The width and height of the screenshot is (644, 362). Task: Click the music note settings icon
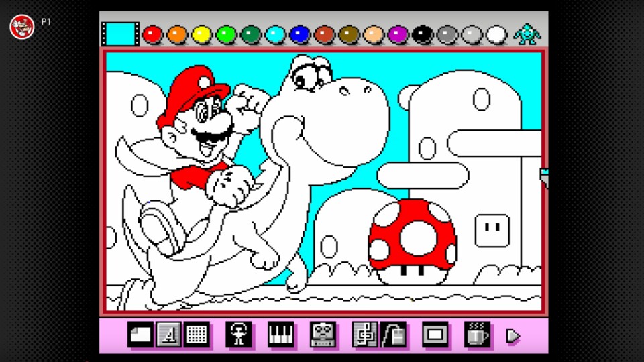(x=365, y=335)
